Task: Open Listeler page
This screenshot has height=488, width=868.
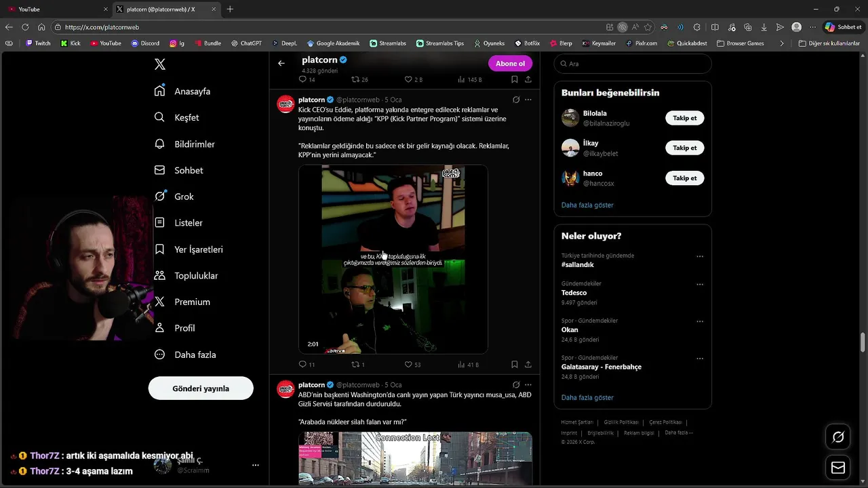Action: tap(178, 222)
